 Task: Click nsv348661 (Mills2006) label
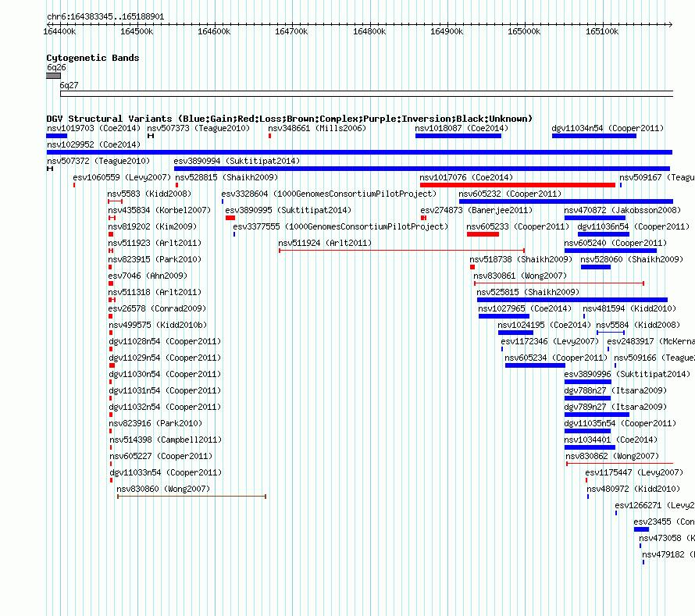(x=317, y=128)
